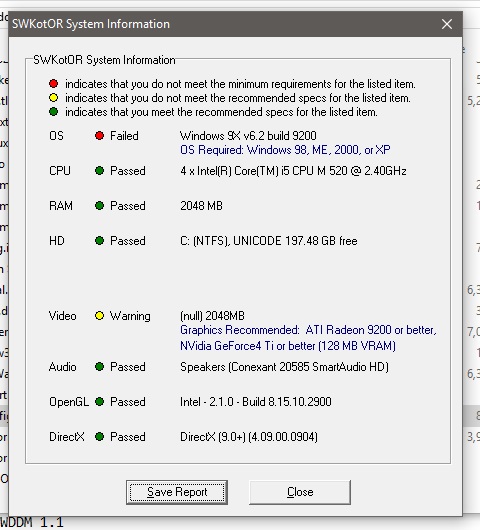The image size is (480, 530).
Task: Click the 'CPU' row label
Action: (60, 171)
